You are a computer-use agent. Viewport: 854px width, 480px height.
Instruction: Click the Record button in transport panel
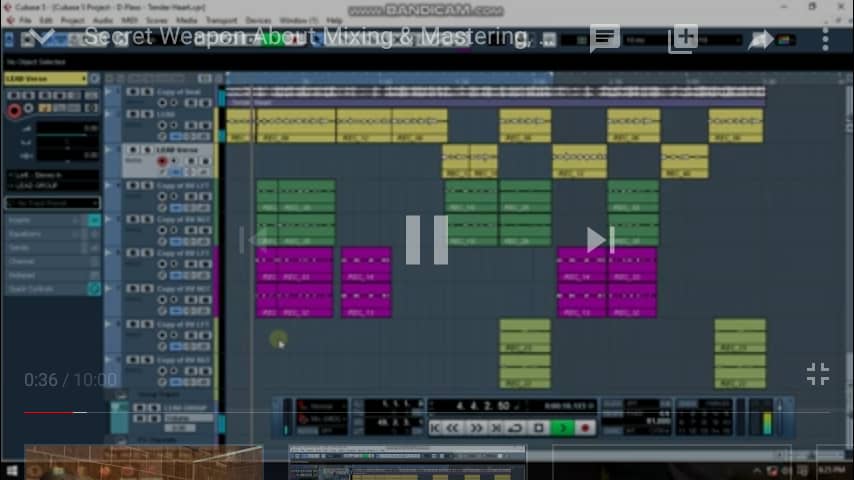coord(585,428)
